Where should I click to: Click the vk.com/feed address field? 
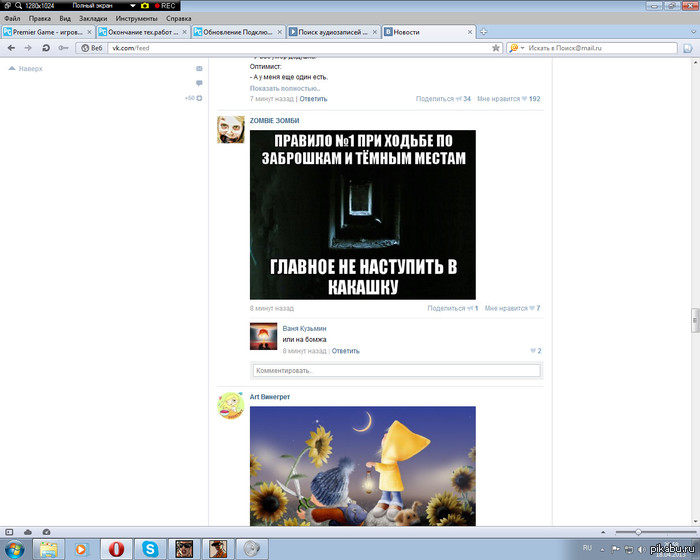[299, 48]
